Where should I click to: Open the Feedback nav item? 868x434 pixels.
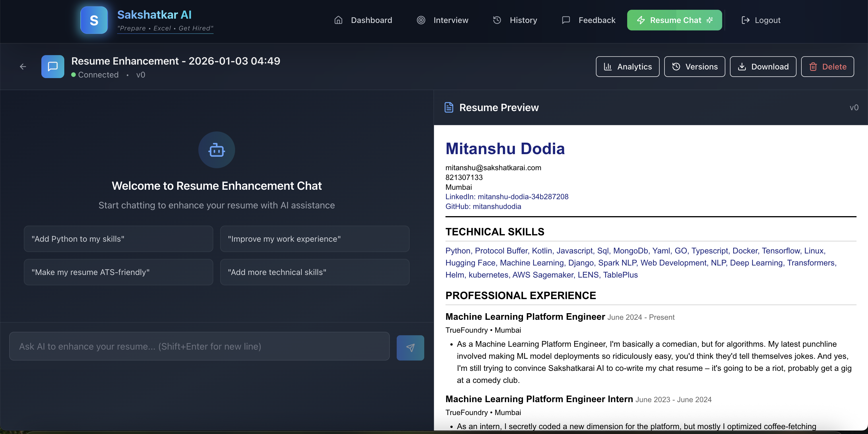point(588,20)
